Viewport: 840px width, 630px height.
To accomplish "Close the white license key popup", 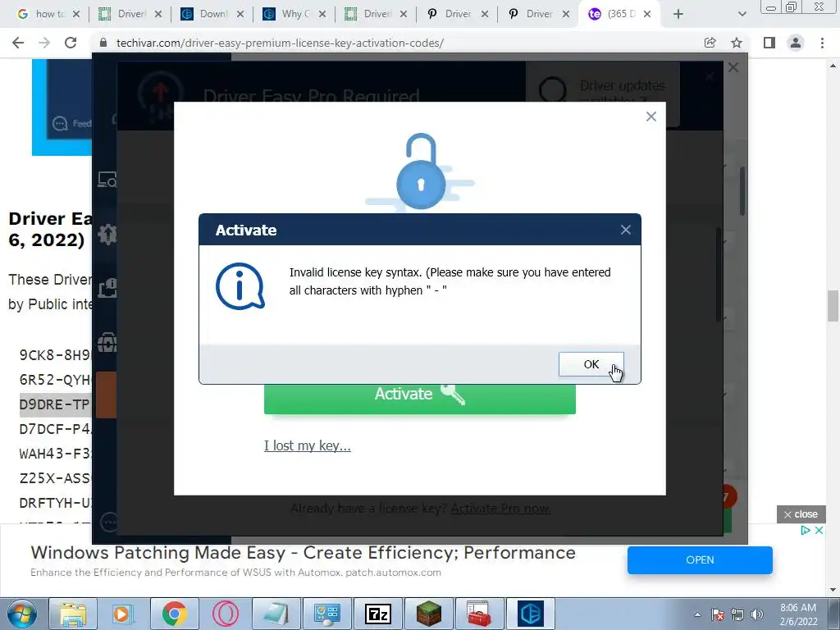I will coord(651,116).
